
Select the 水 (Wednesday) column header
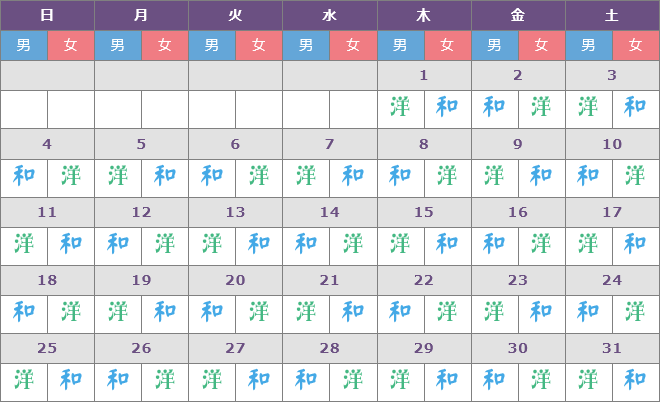(330, 15)
